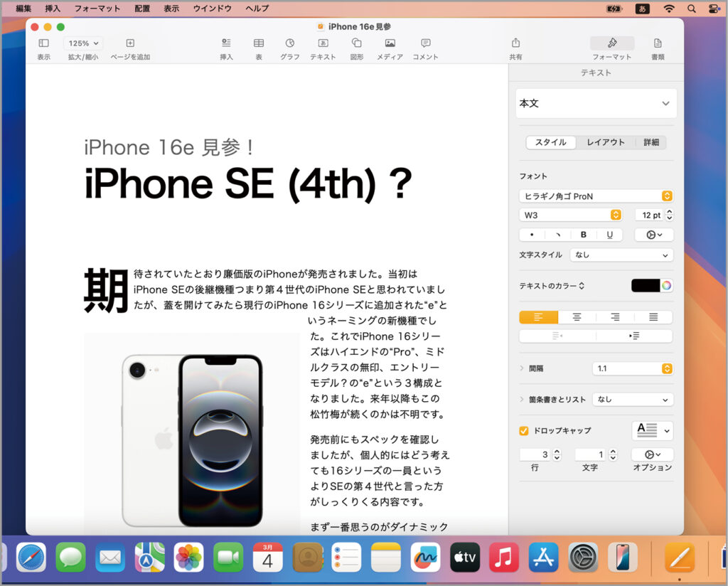Open the ウインドウ menu

(x=212, y=9)
